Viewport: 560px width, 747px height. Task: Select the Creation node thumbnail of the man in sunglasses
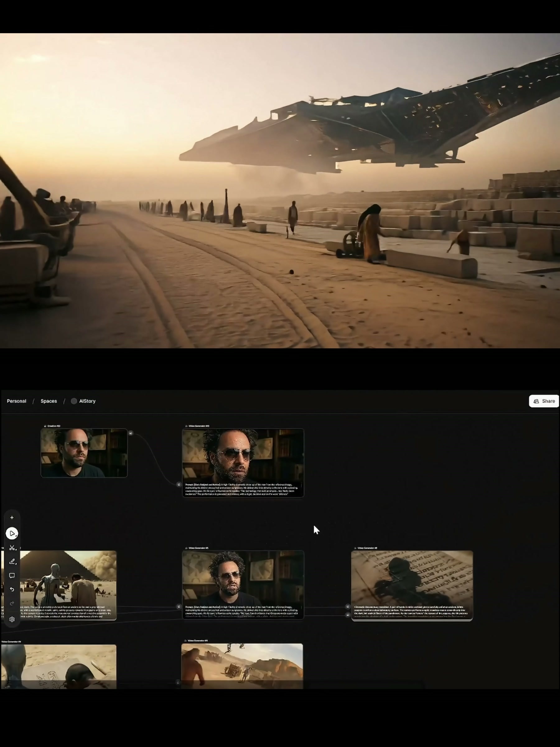pyautogui.click(x=84, y=453)
